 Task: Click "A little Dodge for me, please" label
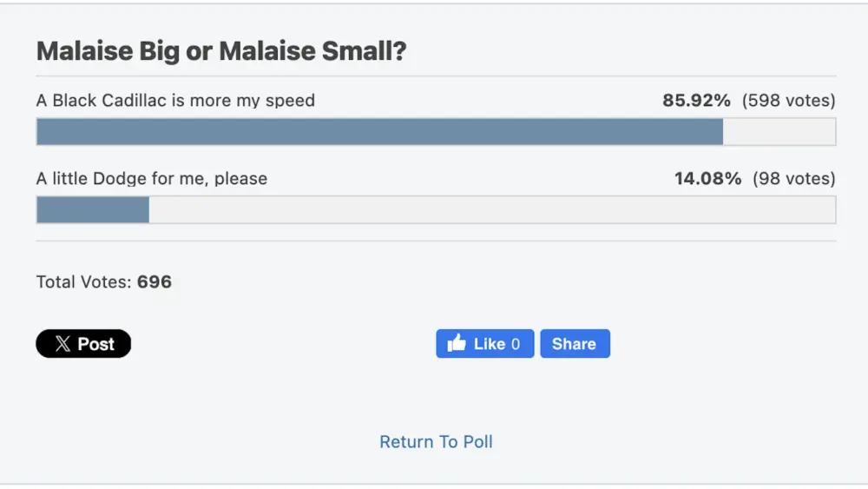point(152,179)
